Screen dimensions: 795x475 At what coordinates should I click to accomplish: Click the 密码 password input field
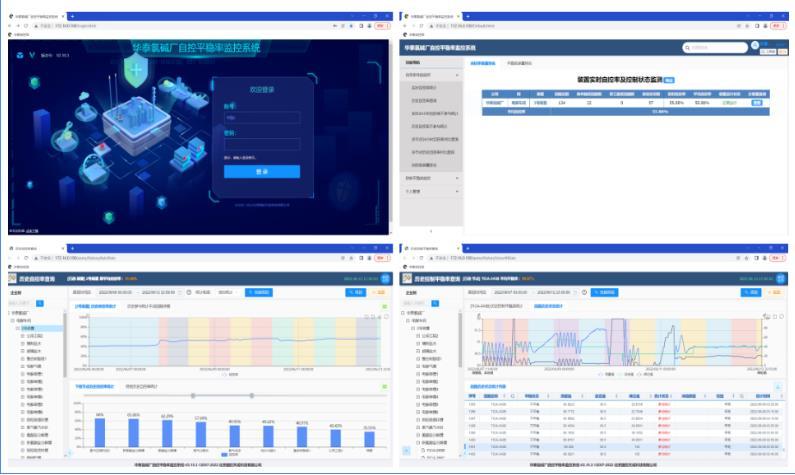pos(261,143)
